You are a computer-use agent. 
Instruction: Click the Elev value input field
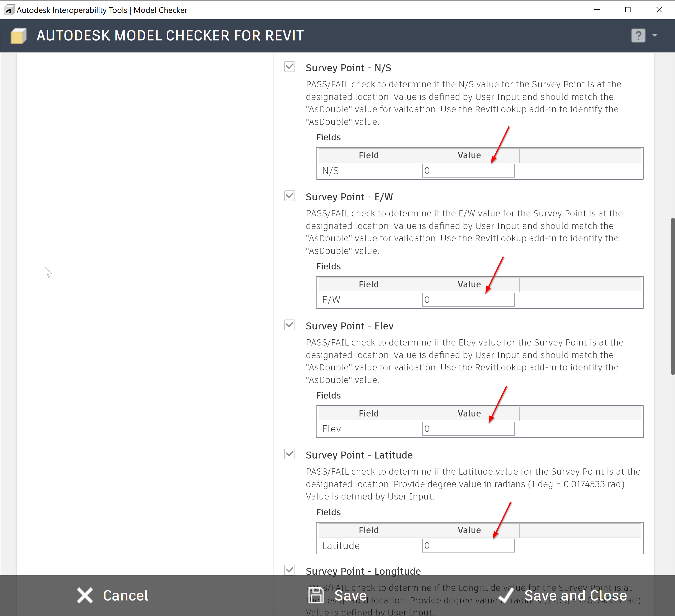point(468,429)
